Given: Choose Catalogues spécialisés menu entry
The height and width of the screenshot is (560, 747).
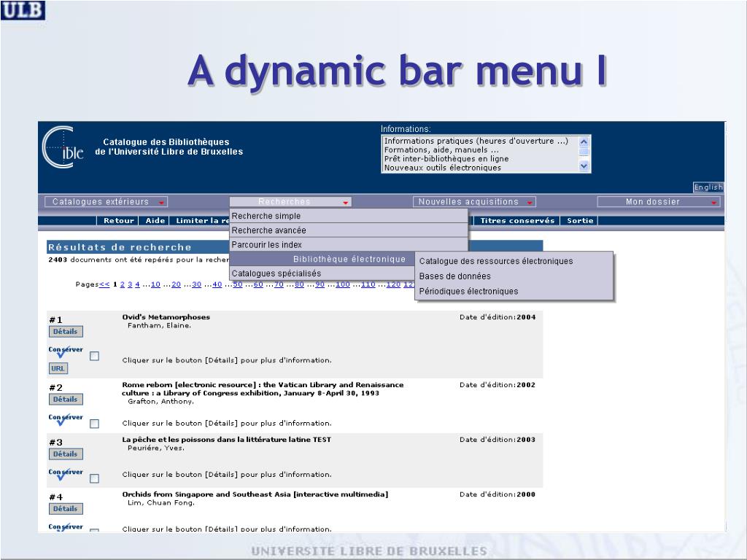Looking at the screenshot, I should pos(322,273).
